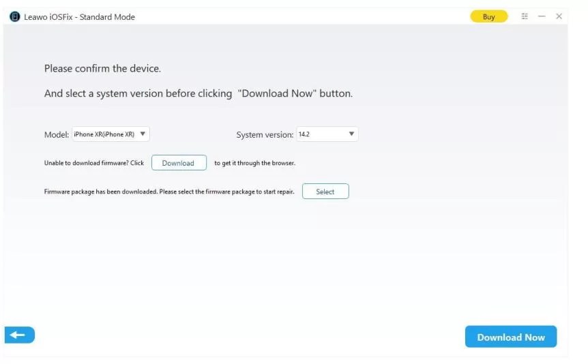Screen dimensions: 588x364
Task: Click 'Unable to download firmware? Click' text
Action: pos(94,163)
